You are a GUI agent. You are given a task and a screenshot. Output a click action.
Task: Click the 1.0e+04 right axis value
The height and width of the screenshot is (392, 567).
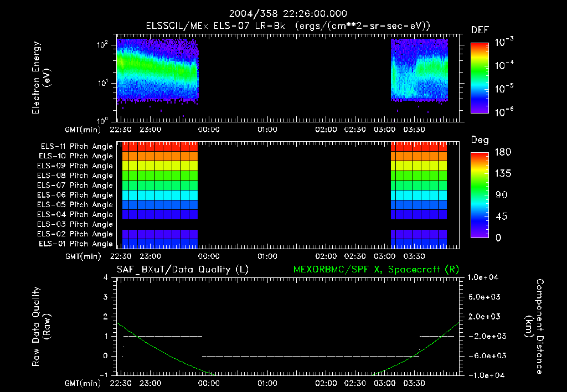[483, 277]
